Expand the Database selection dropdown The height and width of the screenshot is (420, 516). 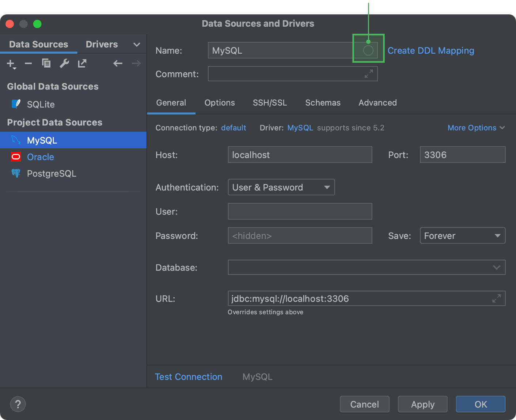[496, 267]
